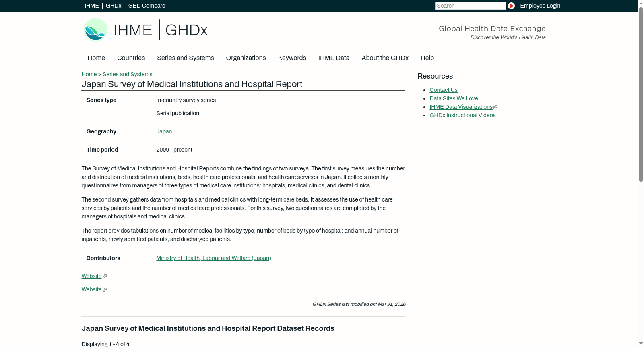The height and width of the screenshot is (347, 644).
Task: Click the 'Contributors' label
Action: click(103, 258)
